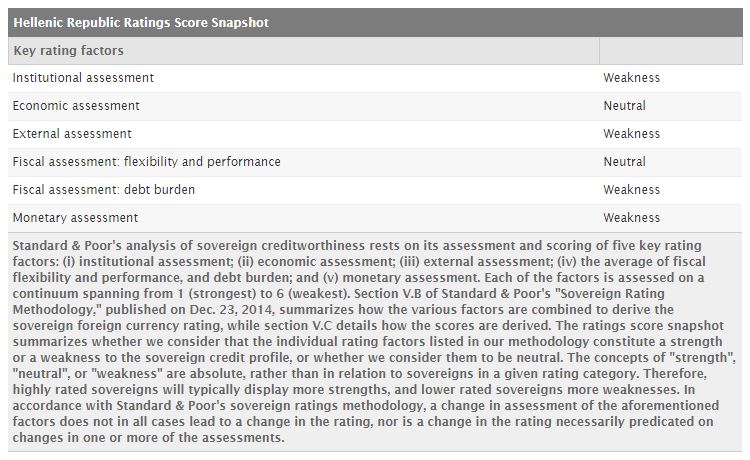
Task: Click Weakness value for Monetary assessment
Action: [x=632, y=218]
